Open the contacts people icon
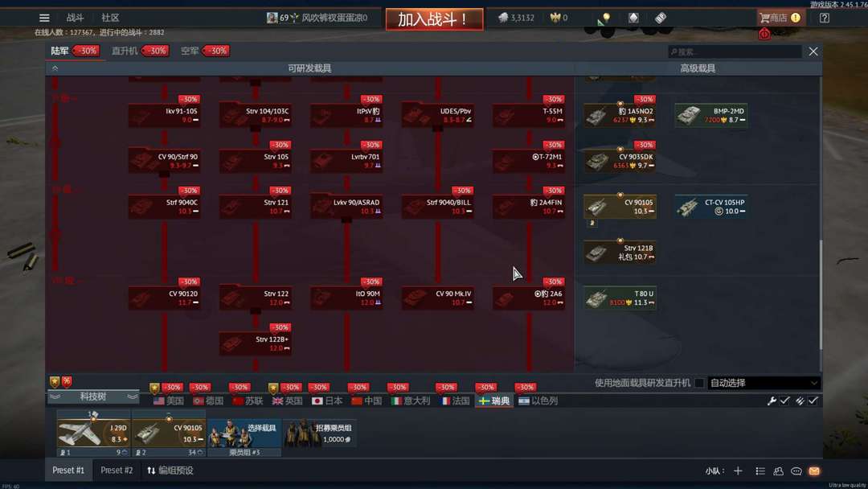 (778, 471)
